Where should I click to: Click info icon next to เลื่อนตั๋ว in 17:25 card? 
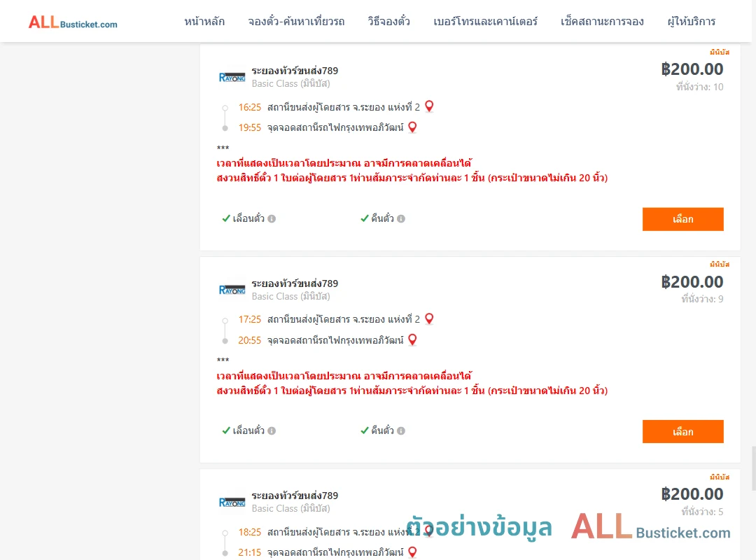(272, 430)
